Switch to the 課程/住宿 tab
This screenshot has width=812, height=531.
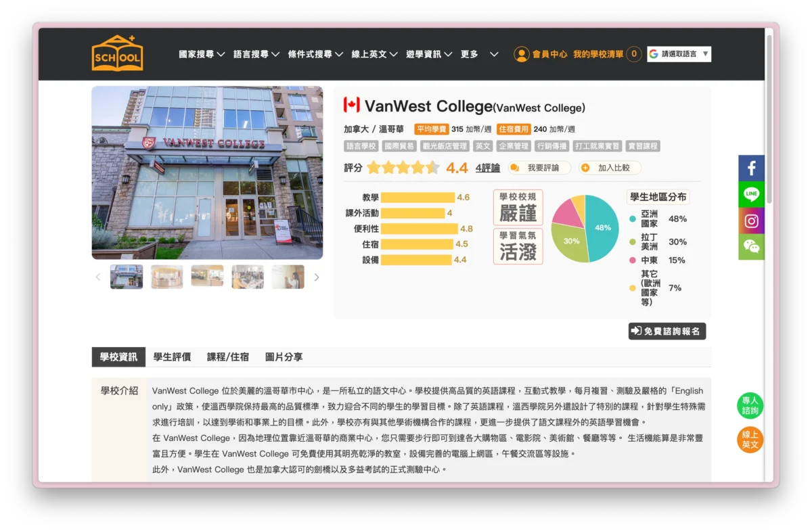pyautogui.click(x=227, y=357)
